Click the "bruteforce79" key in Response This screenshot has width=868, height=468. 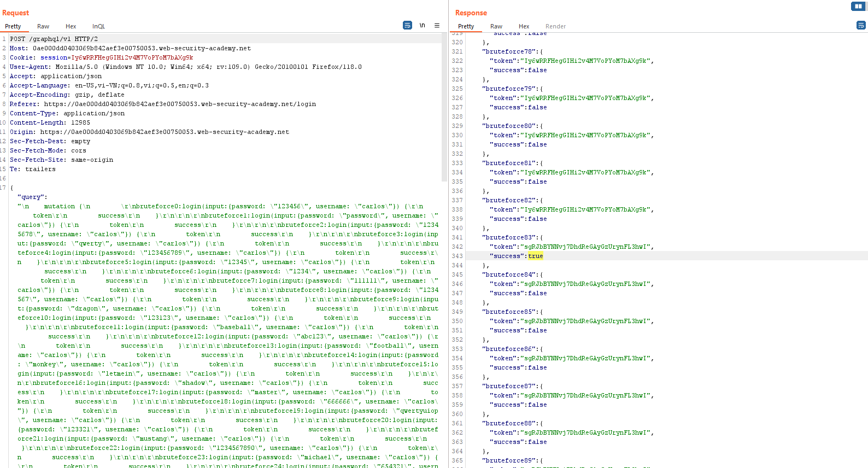(508, 89)
